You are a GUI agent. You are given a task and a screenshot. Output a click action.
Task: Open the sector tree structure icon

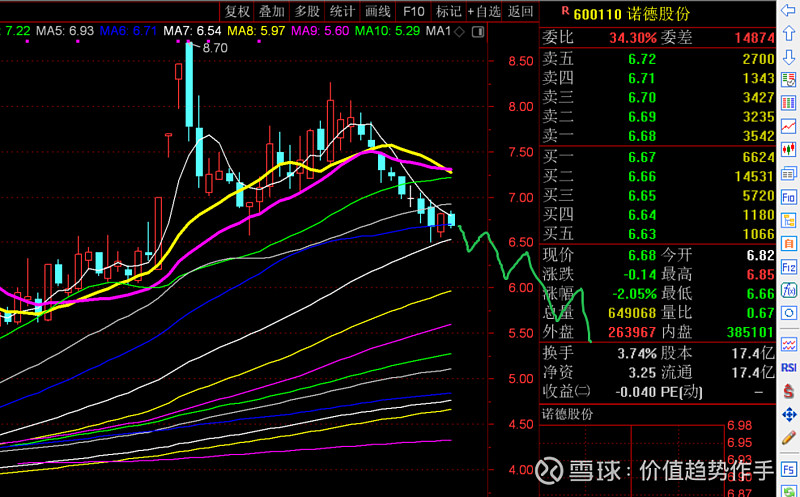coord(788,220)
